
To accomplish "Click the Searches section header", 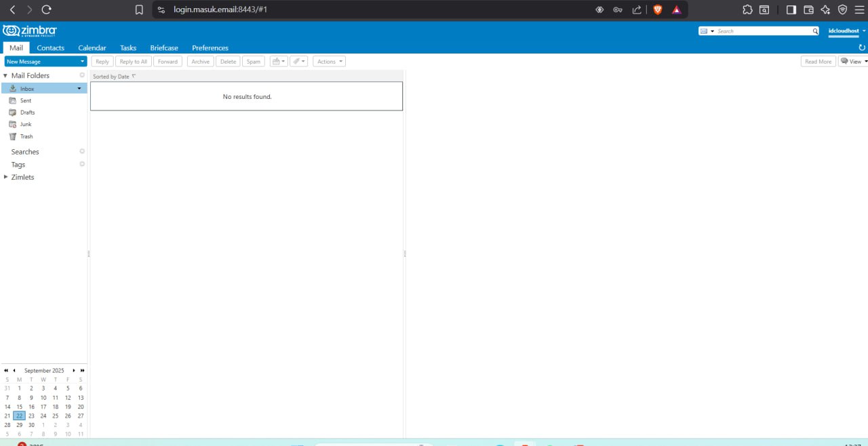I will (x=25, y=152).
